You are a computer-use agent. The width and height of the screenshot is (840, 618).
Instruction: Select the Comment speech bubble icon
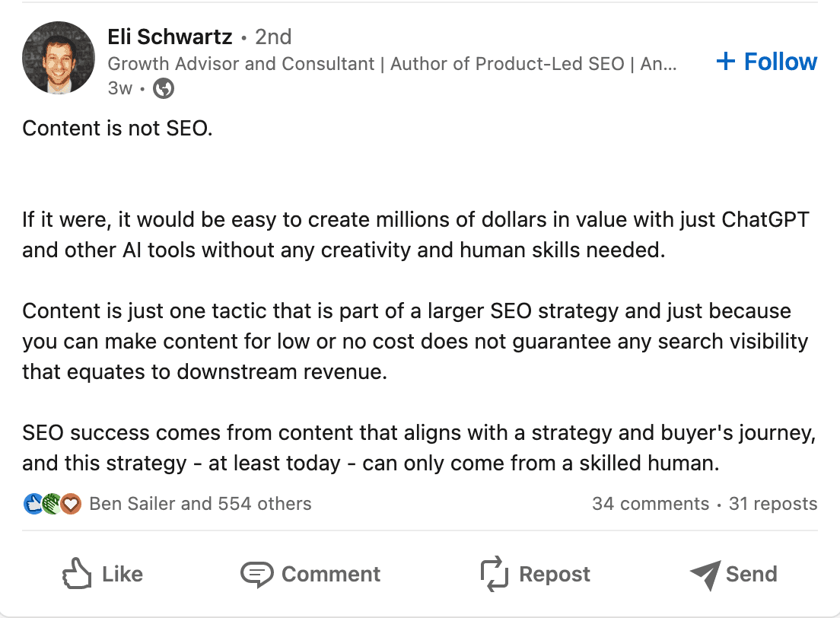(x=259, y=574)
